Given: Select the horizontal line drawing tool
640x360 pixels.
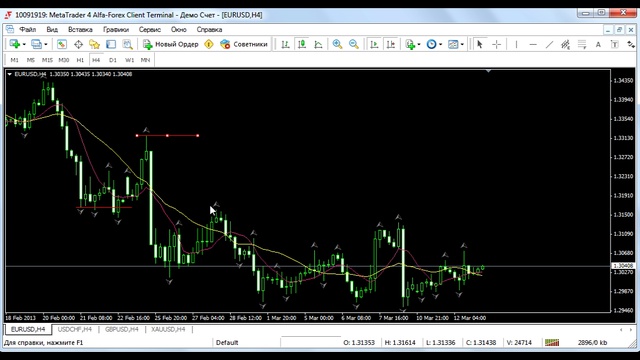Looking at the screenshot, I should tap(533, 44).
